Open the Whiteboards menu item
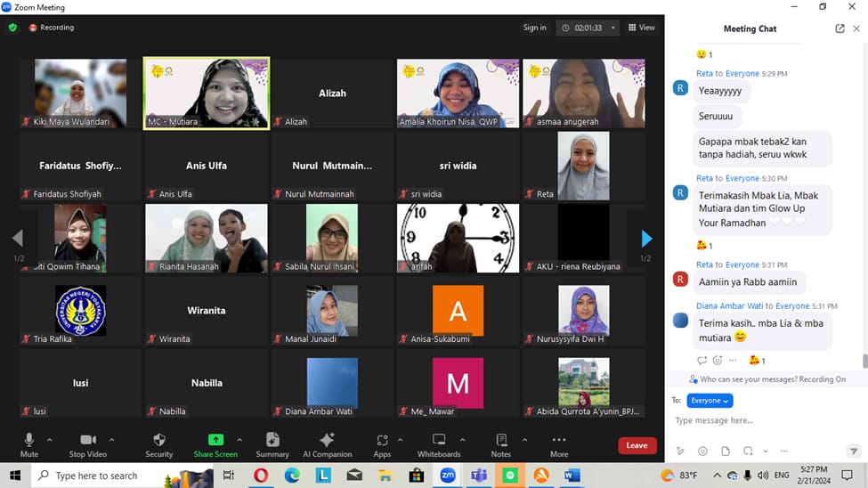The width and height of the screenshot is (868, 488). point(439,444)
